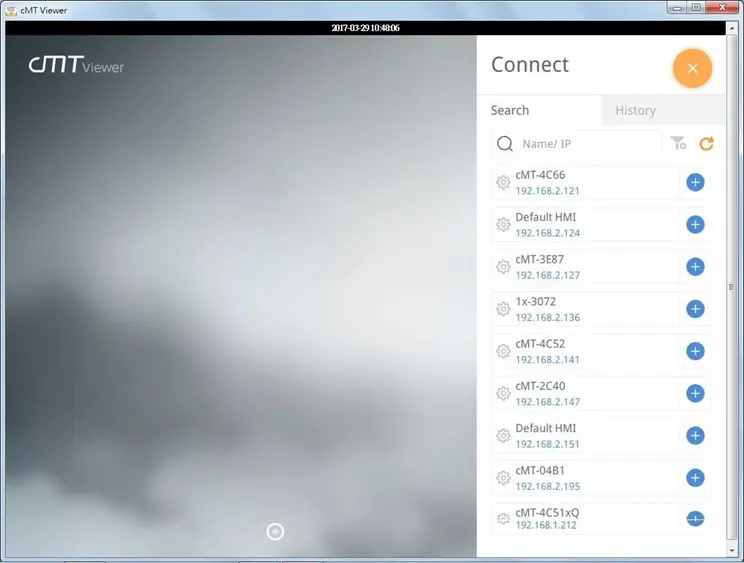Click the scrollbar up arrow
This screenshot has width=744, height=563.
731,29
